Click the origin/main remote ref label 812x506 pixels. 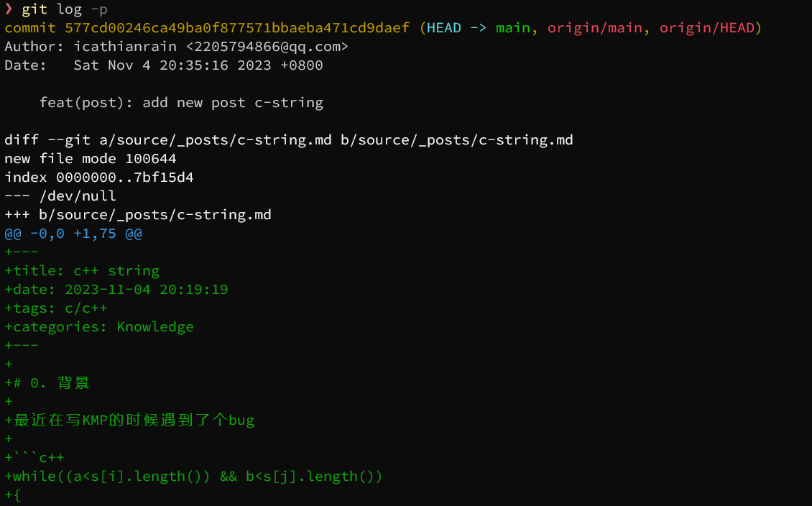(594, 28)
